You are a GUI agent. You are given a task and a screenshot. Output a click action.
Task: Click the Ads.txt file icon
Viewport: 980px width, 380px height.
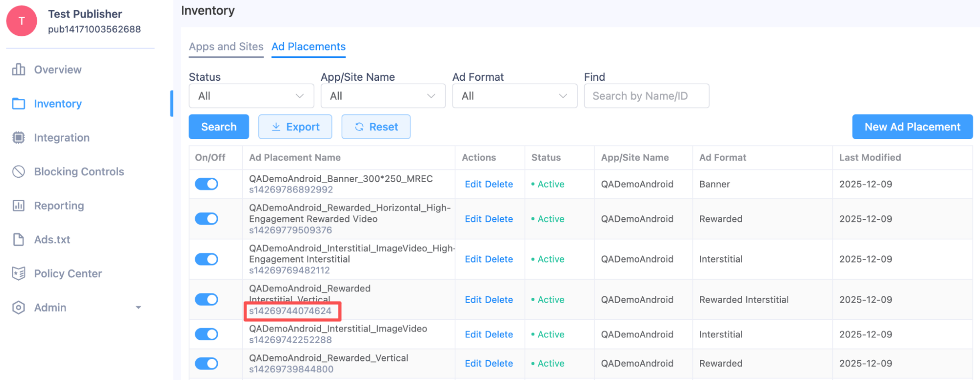tap(19, 239)
